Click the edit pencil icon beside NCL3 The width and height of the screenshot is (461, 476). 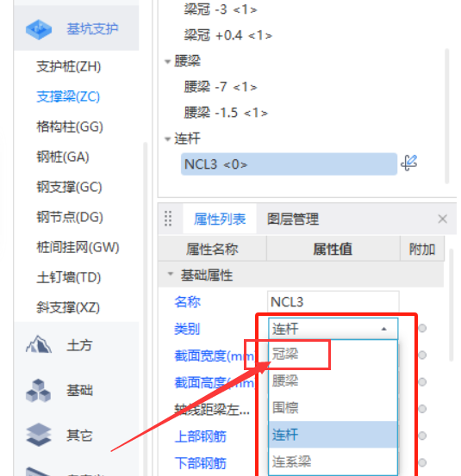[x=409, y=164]
